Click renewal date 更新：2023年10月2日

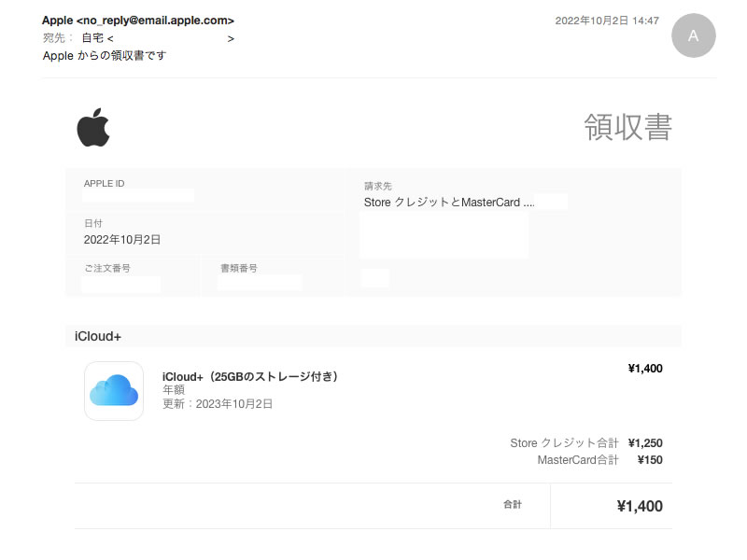tap(218, 404)
